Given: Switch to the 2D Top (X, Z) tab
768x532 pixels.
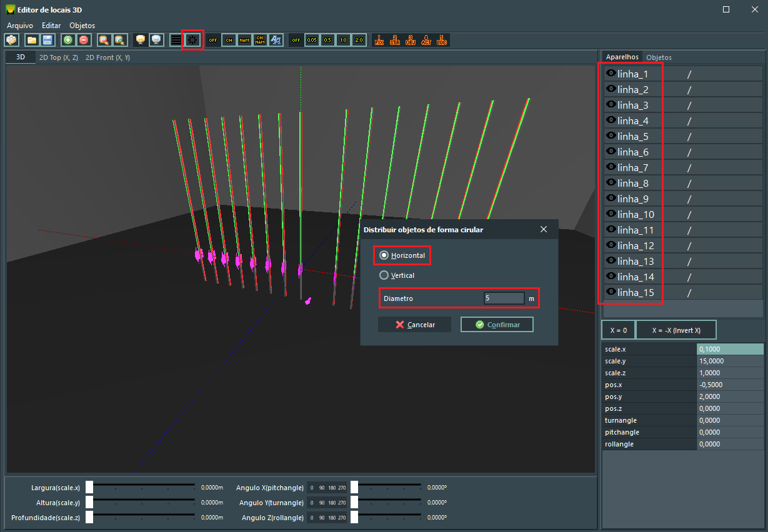Looking at the screenshot, I should click(58, 57).
